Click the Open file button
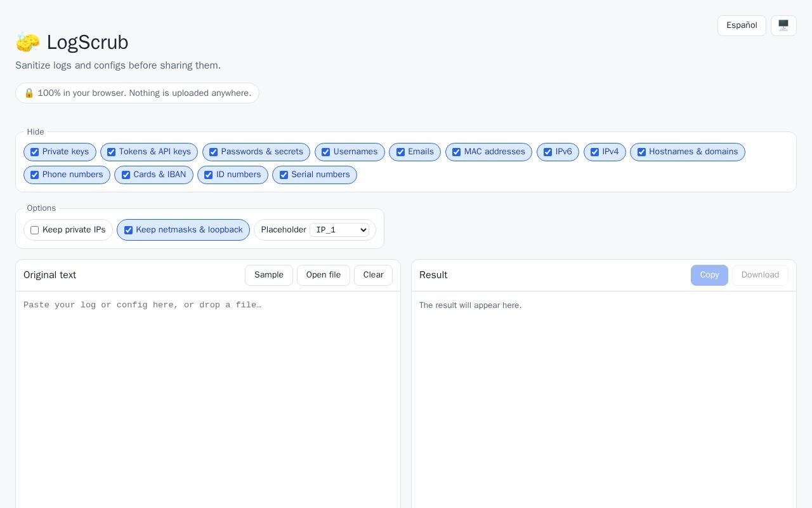The width and height of the screenshot is (812, 508). click(324, 275)
